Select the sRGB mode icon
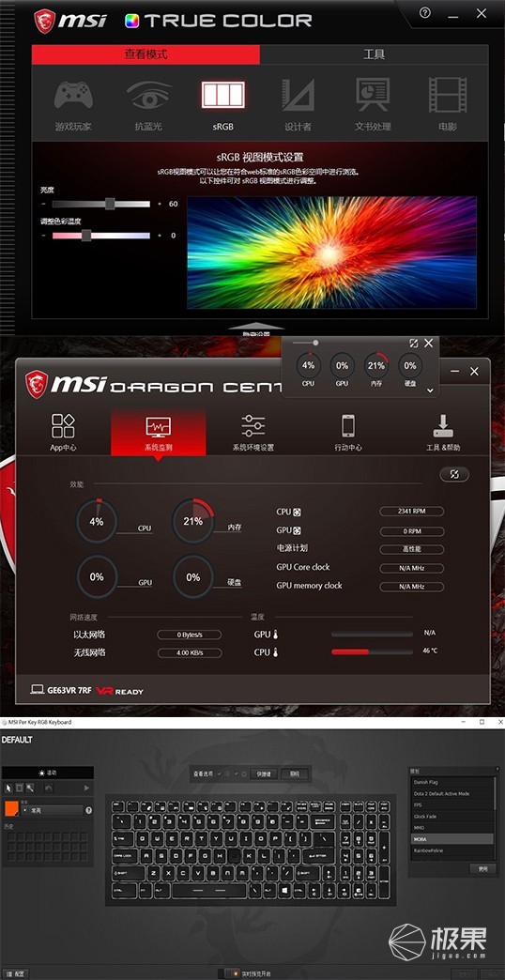The height and width of the screenshot is (980, 505). pos(222,95)
